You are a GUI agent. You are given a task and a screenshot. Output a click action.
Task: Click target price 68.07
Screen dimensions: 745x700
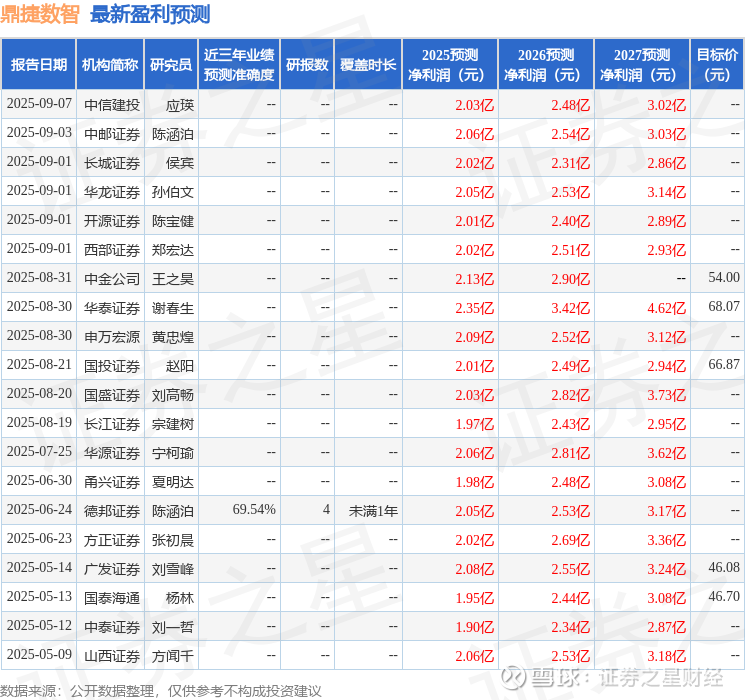[724, 307]
